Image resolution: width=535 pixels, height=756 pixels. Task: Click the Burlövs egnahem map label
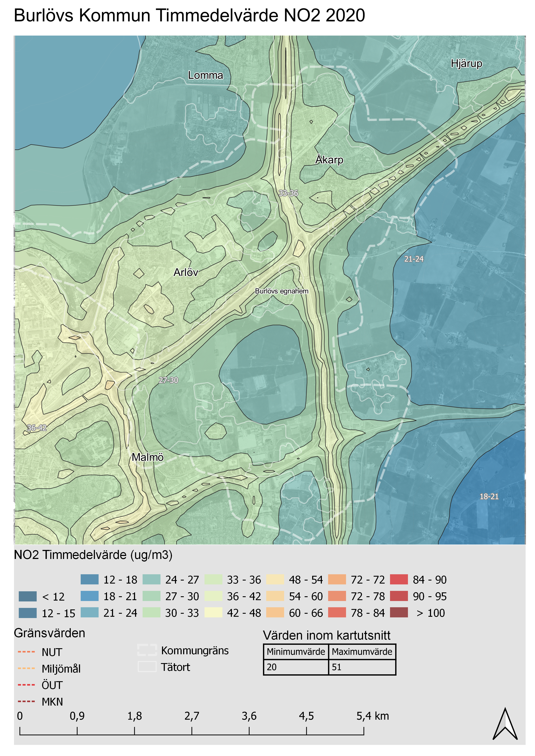(282, 291)
